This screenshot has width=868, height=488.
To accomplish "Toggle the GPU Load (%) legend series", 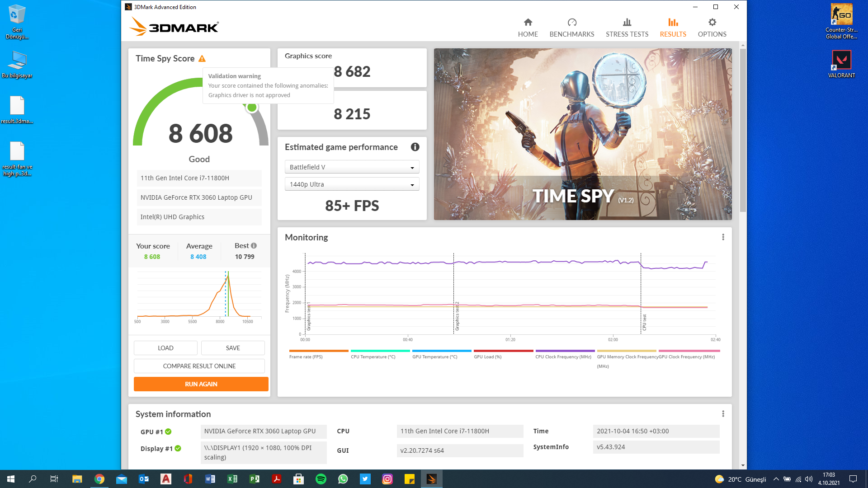I will [x=487, y=357].
